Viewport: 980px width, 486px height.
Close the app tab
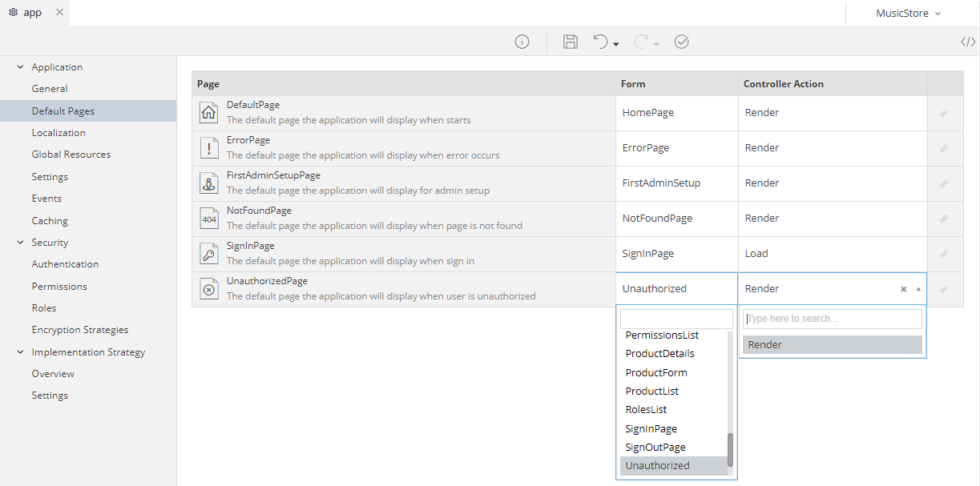click(x=59, y=13)
